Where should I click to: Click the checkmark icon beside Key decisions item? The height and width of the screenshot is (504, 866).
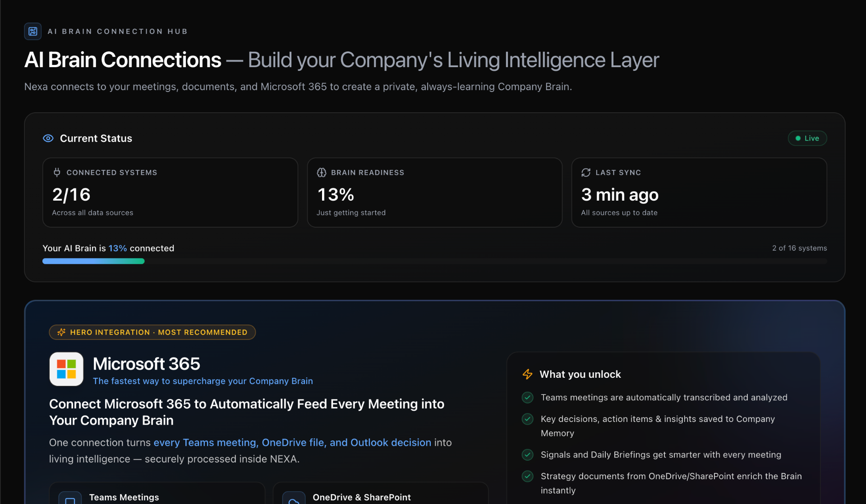pyautogui.click(x=527, y=419)
